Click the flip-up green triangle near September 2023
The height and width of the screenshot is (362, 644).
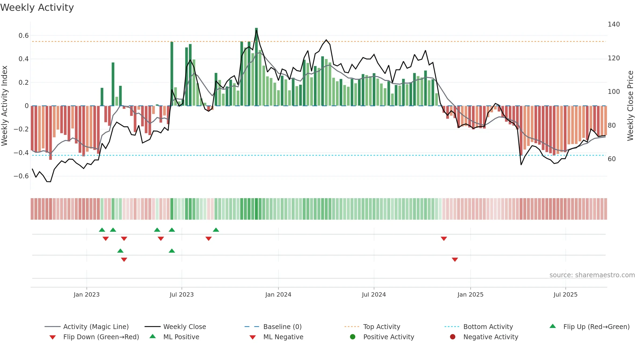click(x=216, y=230)
